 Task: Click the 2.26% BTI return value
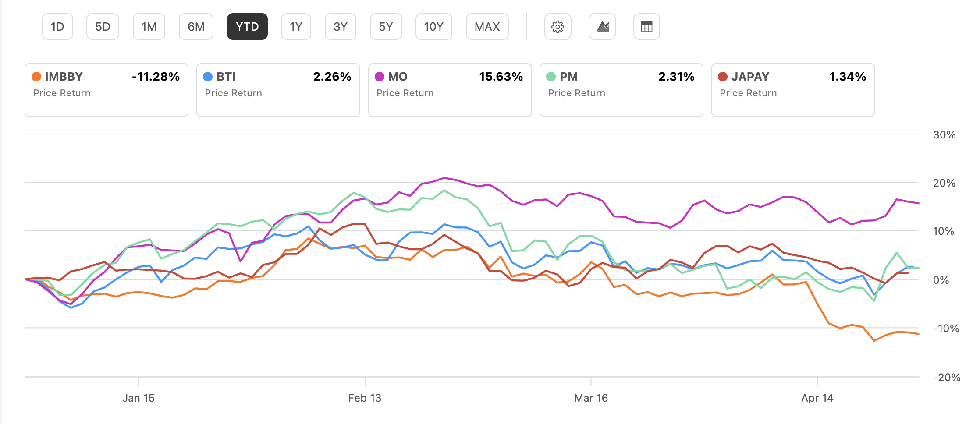[x=332, y=77]
